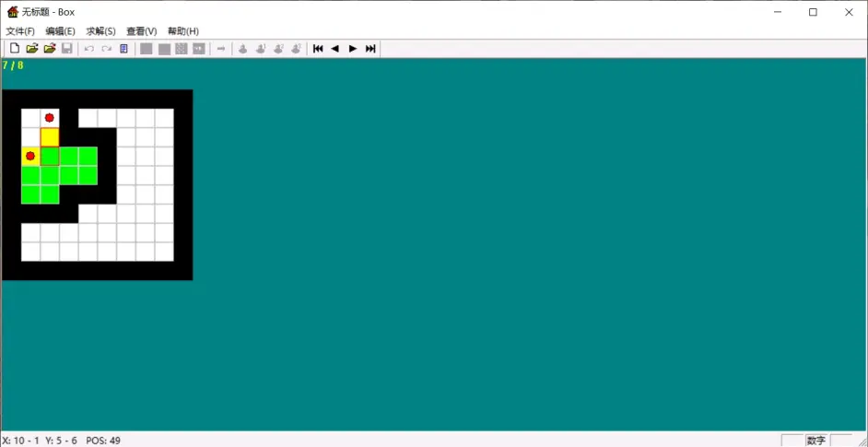The image size is (868, 447).
Task: Jump to the last step
Action: pos(370,49)
